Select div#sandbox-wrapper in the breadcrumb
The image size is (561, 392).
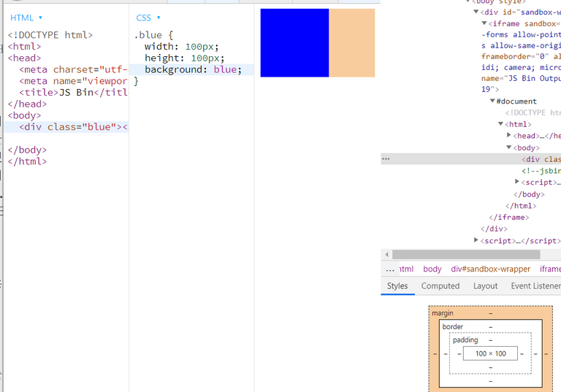(x=491, y=269)
